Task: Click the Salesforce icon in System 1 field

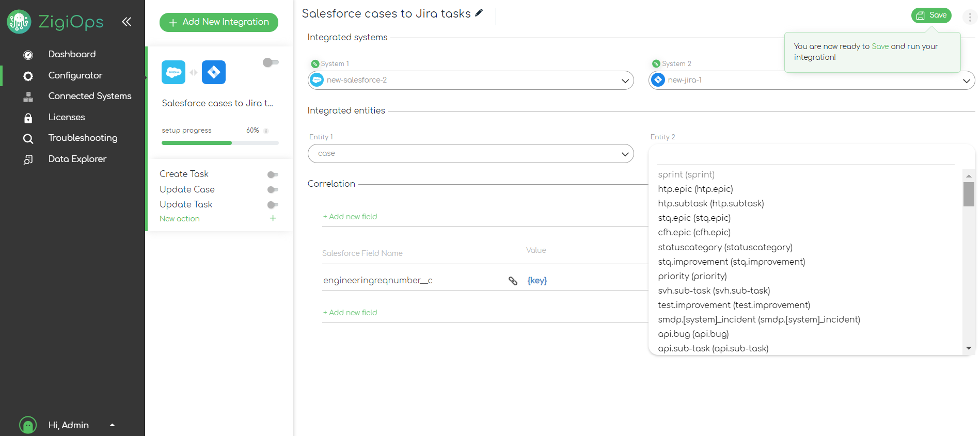Action: click(x=317, y=80)
